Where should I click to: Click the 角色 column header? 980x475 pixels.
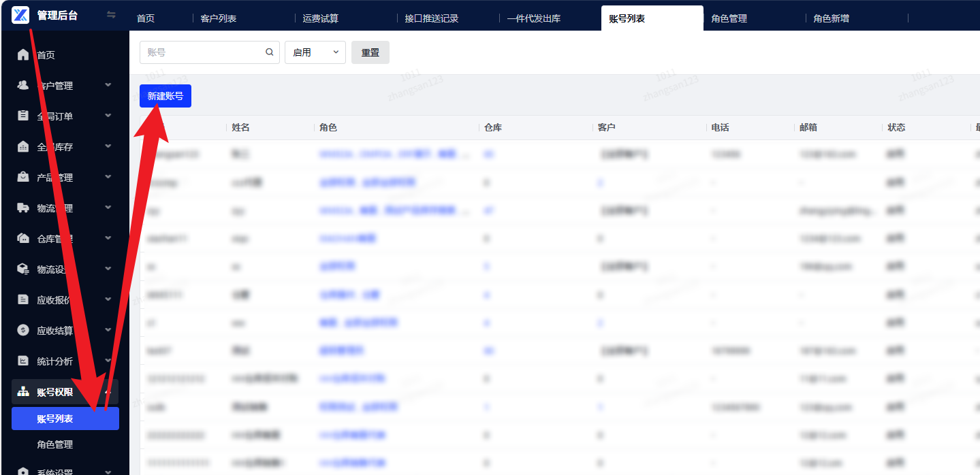point(328,127)
